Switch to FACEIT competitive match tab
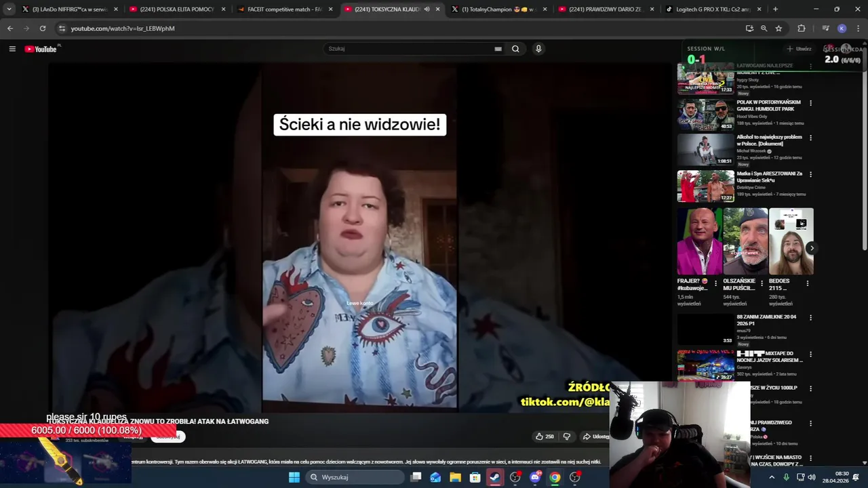Viewport: 868px width, 488px height. [285, 9]
